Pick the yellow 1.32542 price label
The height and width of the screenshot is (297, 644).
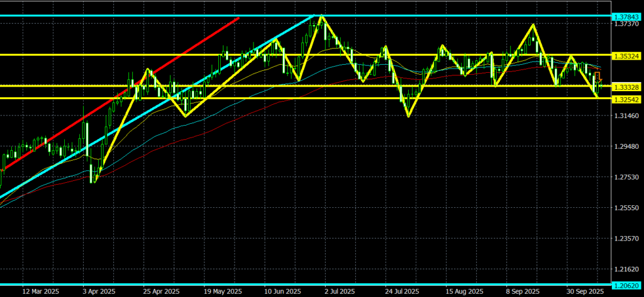pos(627,98)
